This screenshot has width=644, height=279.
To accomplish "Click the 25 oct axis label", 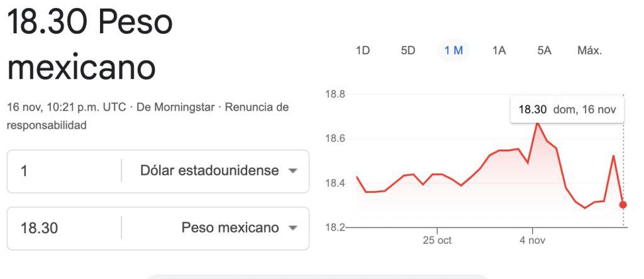I will coord(436,240).
